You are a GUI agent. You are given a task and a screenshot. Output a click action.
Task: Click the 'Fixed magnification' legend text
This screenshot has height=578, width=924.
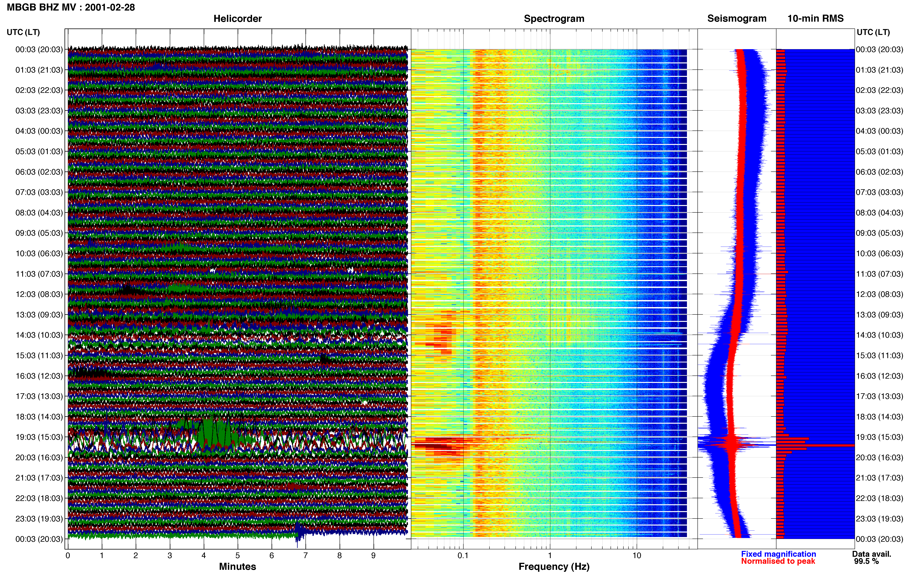[778, 554]
